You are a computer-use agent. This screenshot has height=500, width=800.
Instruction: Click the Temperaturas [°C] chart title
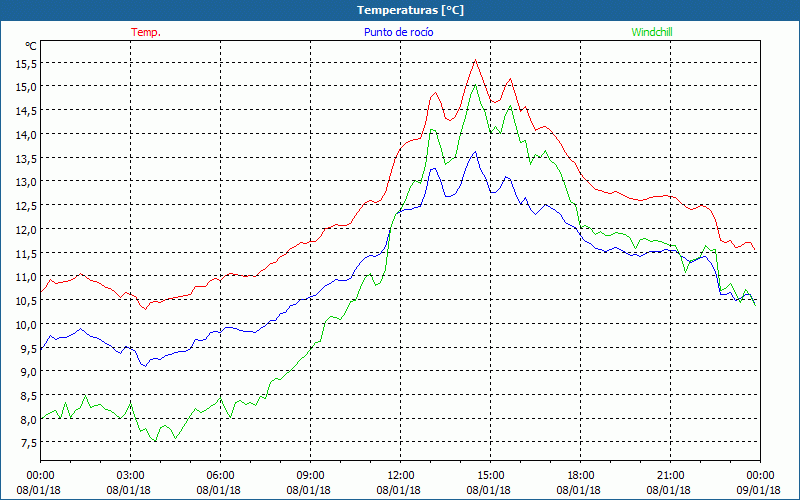[410, 10]
